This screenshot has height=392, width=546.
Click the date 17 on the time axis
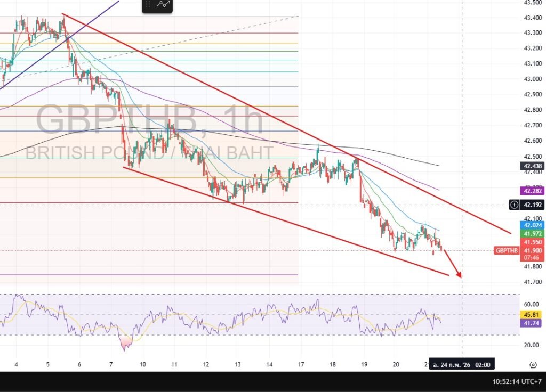pyautogui.click(x=301, y=365)
